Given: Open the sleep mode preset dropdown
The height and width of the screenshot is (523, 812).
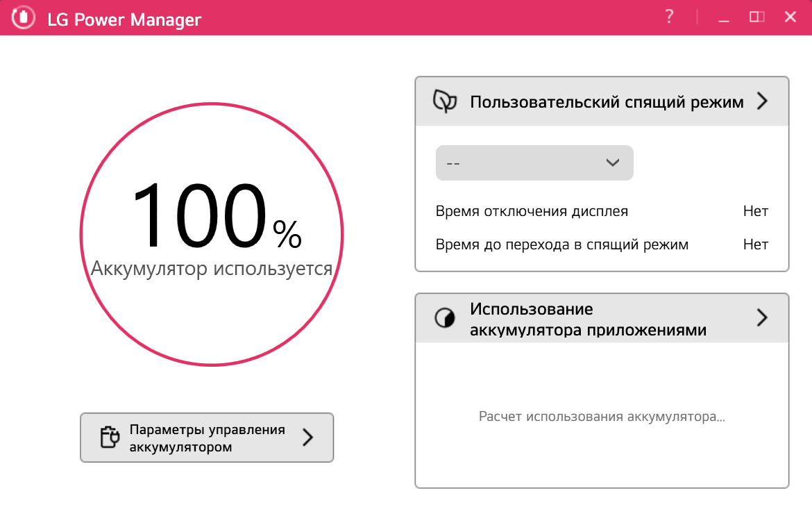Looking at the screenshot, I should point(534,163).
